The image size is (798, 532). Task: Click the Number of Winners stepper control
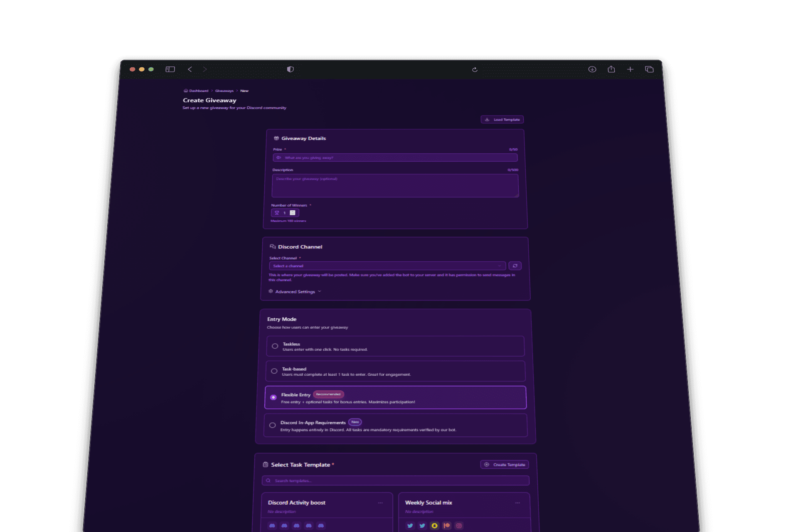[x=293, y=213]
